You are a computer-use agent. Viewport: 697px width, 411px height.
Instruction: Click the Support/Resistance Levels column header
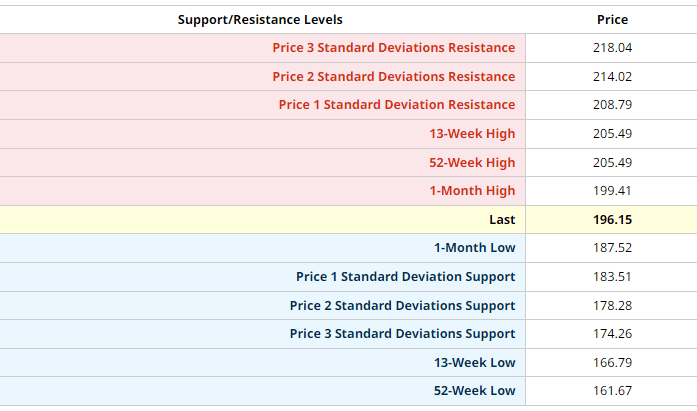point(260,19)
